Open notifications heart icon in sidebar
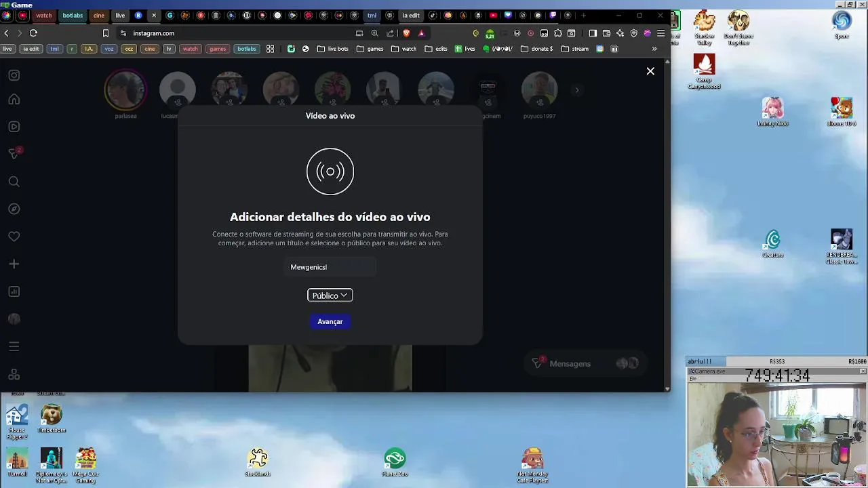 pyautogui.click(x=14, y=237)
